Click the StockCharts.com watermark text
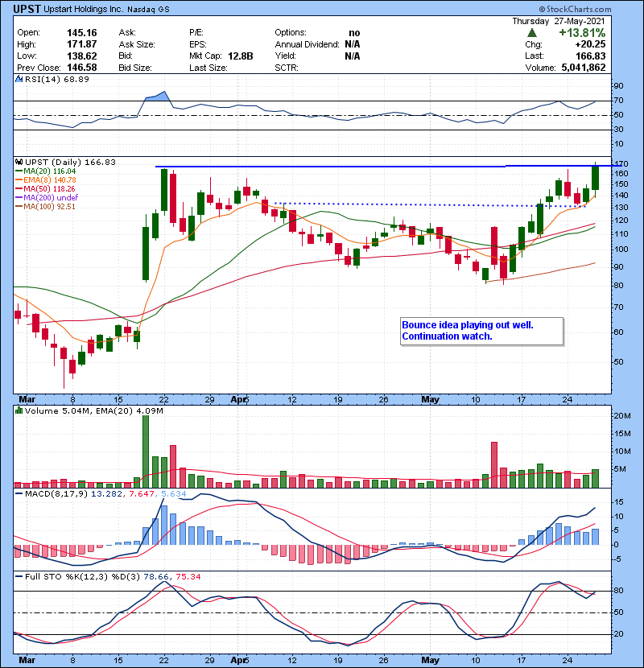Viewport: 644px width, 668px height. [x=575, y=9]
